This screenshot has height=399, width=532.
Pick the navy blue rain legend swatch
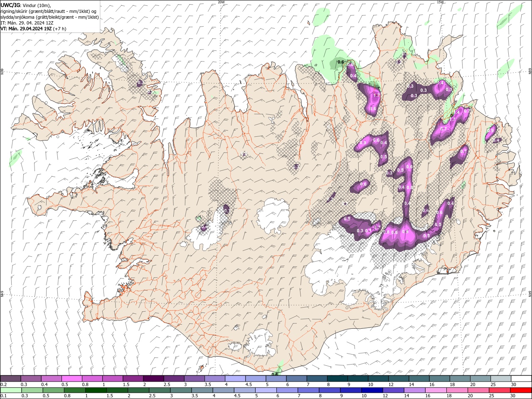click(372, 390)
